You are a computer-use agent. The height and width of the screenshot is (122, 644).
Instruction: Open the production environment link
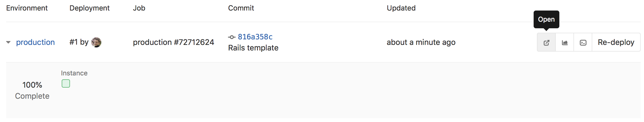coord(35,42)
